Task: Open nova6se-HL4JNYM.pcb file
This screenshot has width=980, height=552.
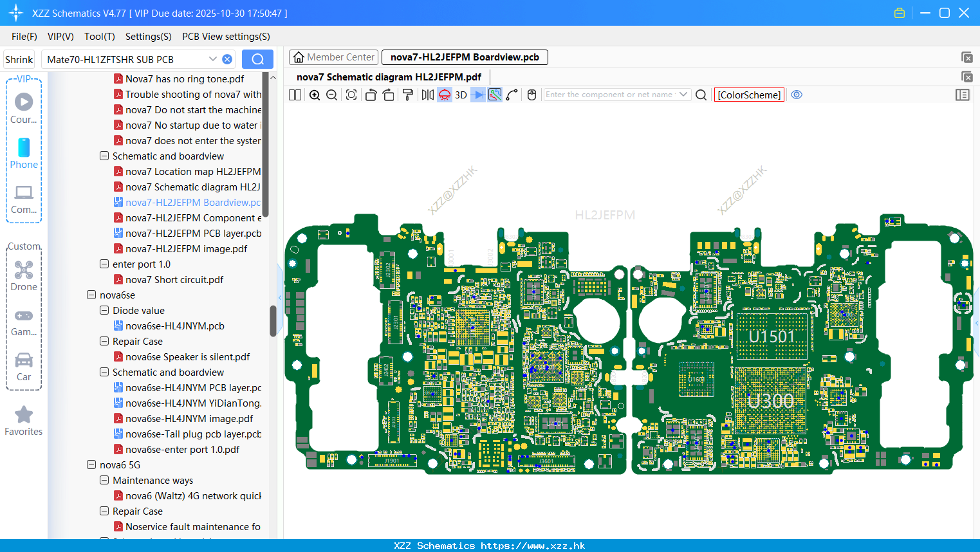Action: click(169, 326)
